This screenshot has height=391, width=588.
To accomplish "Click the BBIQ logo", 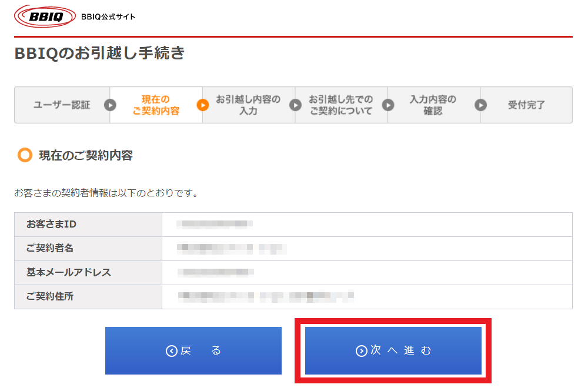I will (x=45, y=16).
